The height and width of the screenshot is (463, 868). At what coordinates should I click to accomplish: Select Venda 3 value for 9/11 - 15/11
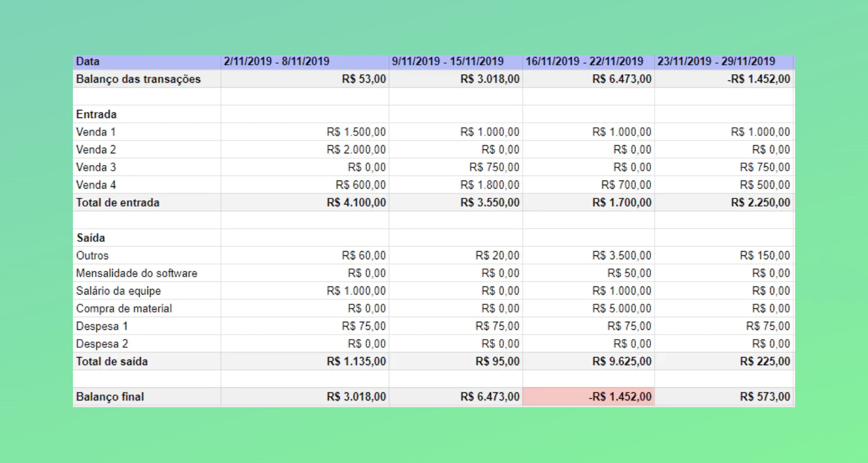click(x=456, y=167)
